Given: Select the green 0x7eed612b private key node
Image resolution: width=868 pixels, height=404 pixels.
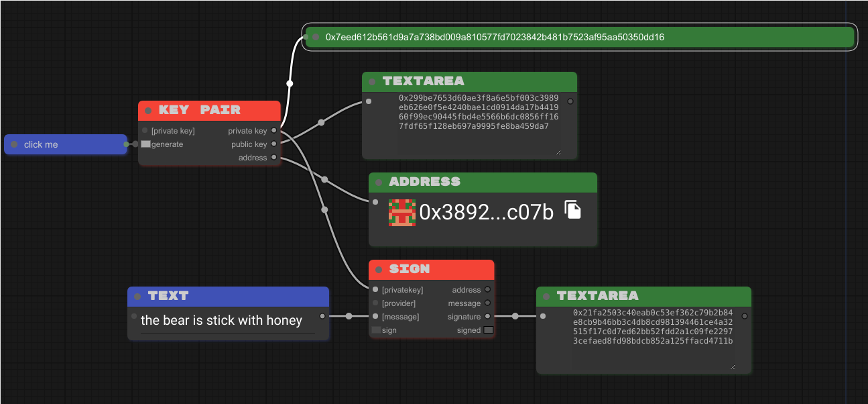Looking at the screenshot, I should click(580, 37).
